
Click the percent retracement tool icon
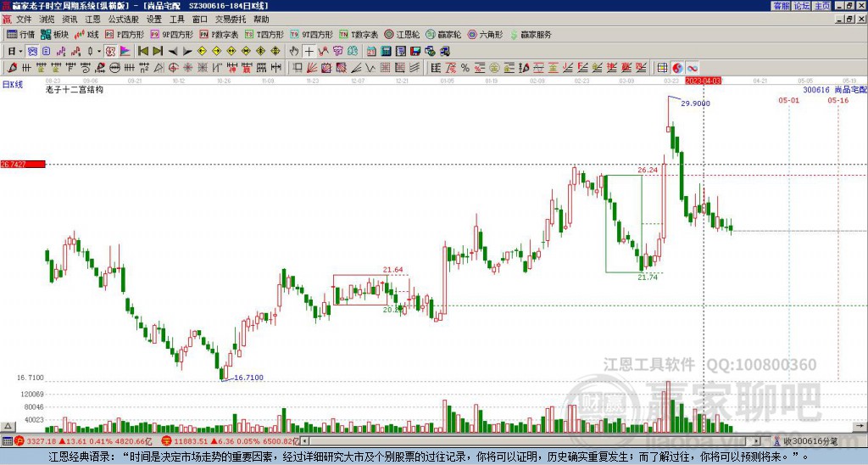coord(465,68)
